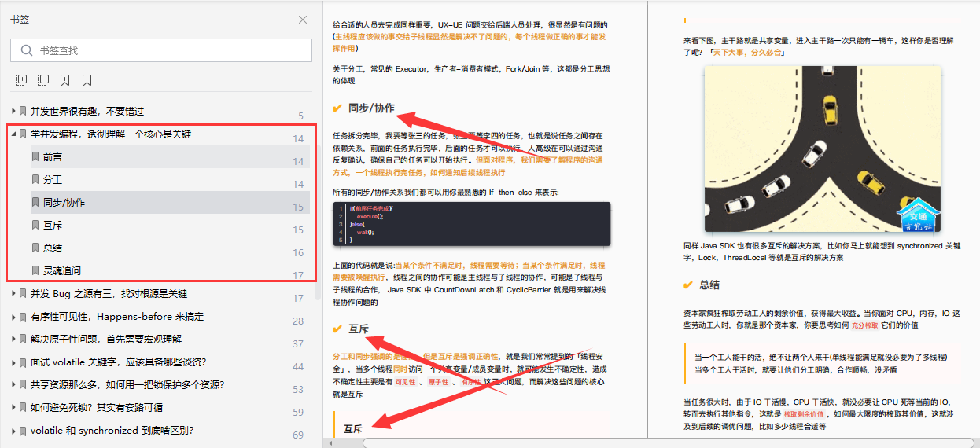Select the 同步/协作 bookmark

coord(64,203)
